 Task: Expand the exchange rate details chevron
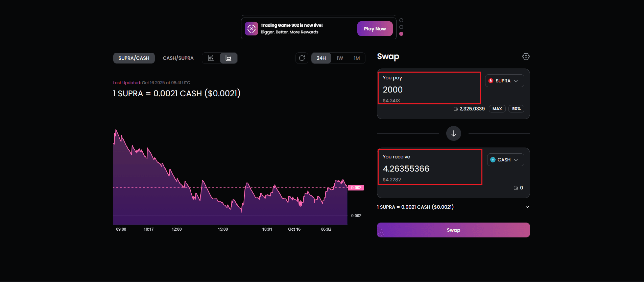[x=527, y=207]
